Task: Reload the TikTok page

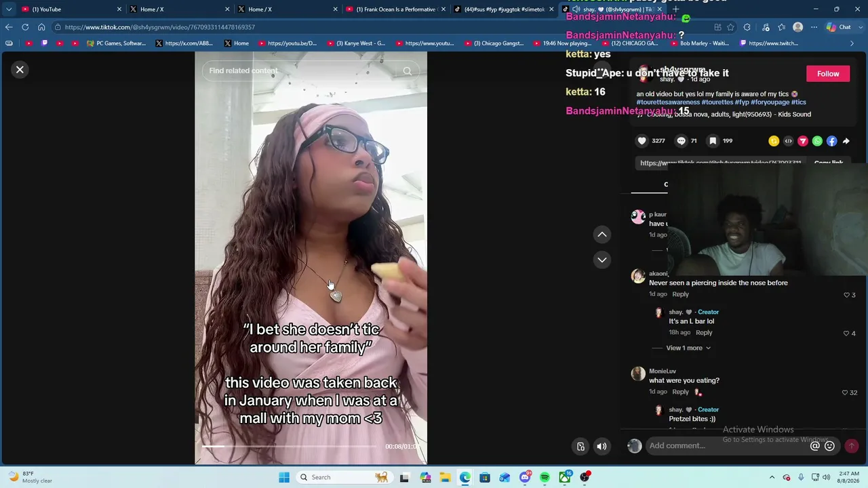Action: click(x=25, y=27)
